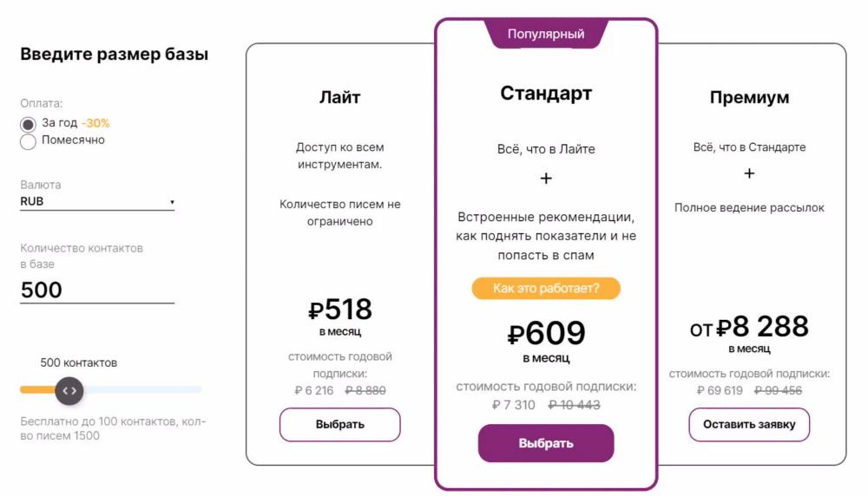Click the plus icon in Премиум card

coord(749,173)
